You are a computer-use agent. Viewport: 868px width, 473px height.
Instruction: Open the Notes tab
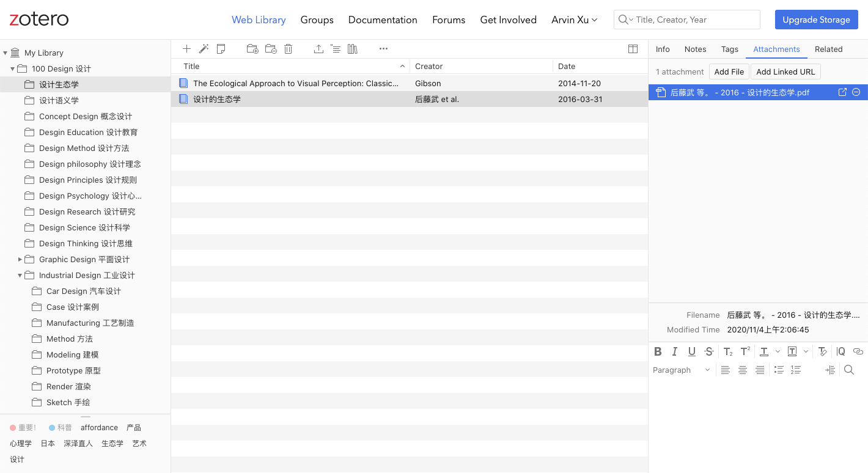click(695, 49)
